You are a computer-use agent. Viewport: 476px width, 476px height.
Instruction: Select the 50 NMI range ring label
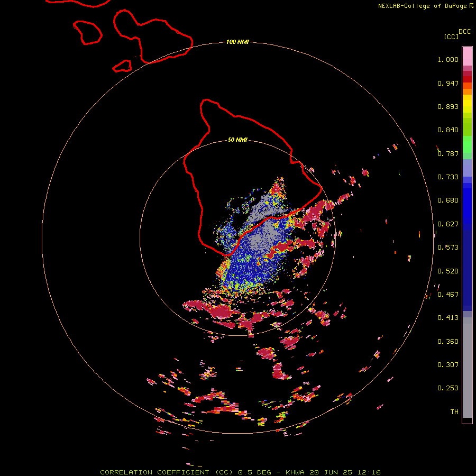tap(237, 140)
